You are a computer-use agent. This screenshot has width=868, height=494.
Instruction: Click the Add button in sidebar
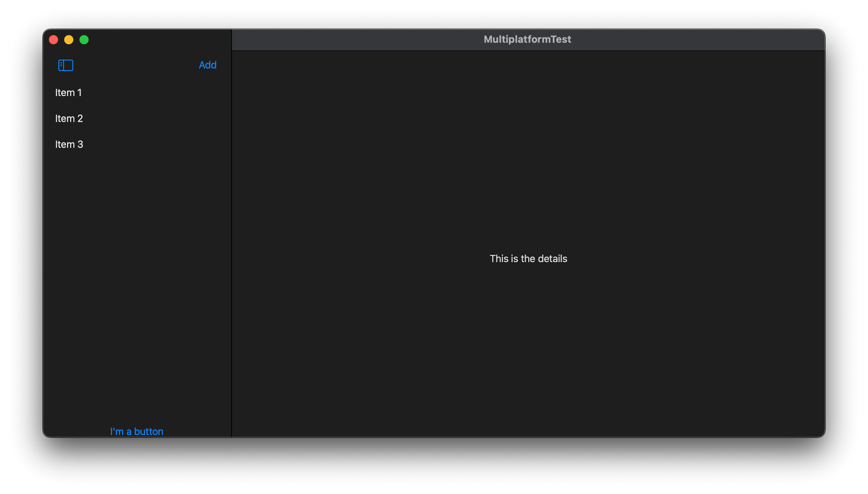tap(207, 65)
